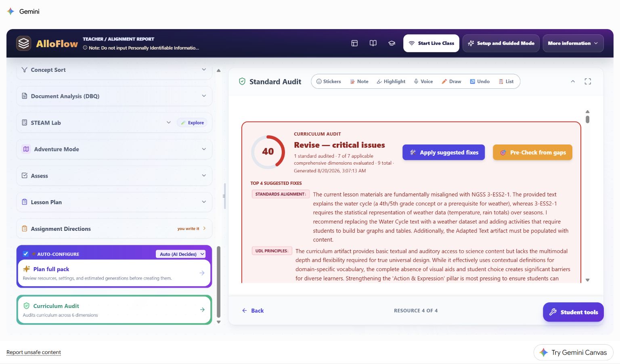
Task: Go Back to previous resource
Action: pyautogui.click(x=253, y=311)
